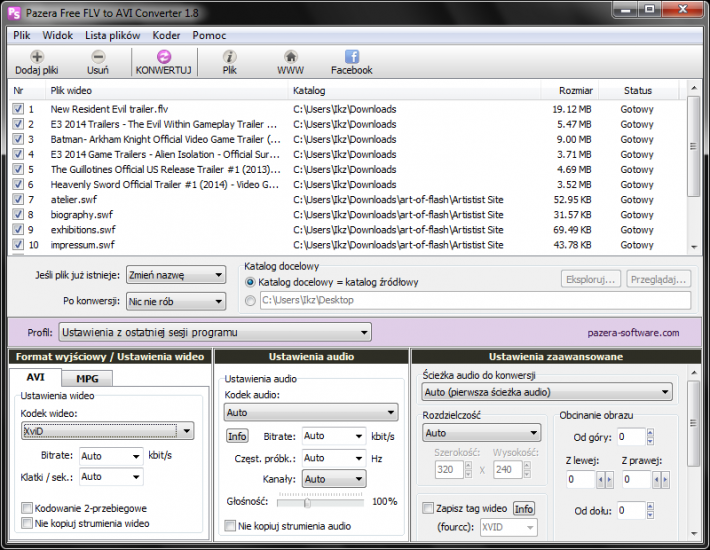Click the Info button beside Zapisz tag wideo
This screenshot has width=710, height=550.
pos(523,509)
